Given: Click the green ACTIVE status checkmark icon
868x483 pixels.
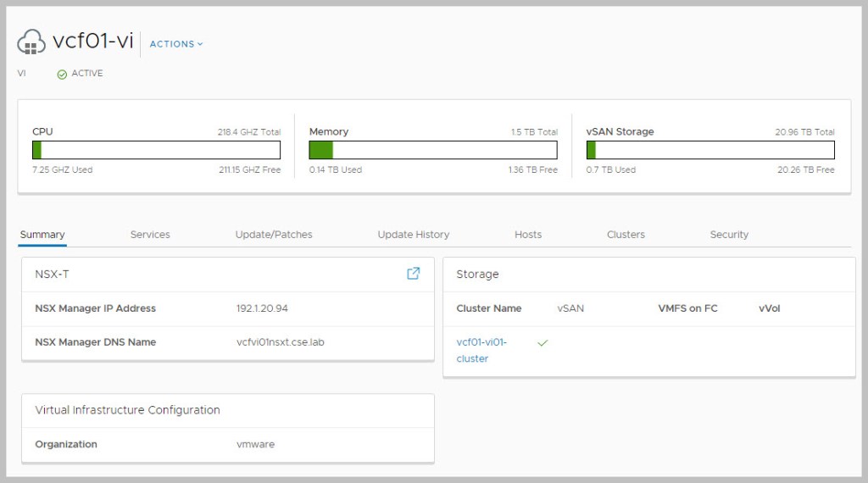Looking at the screenshot, I should pyautogui.click(x=62, y=74).
